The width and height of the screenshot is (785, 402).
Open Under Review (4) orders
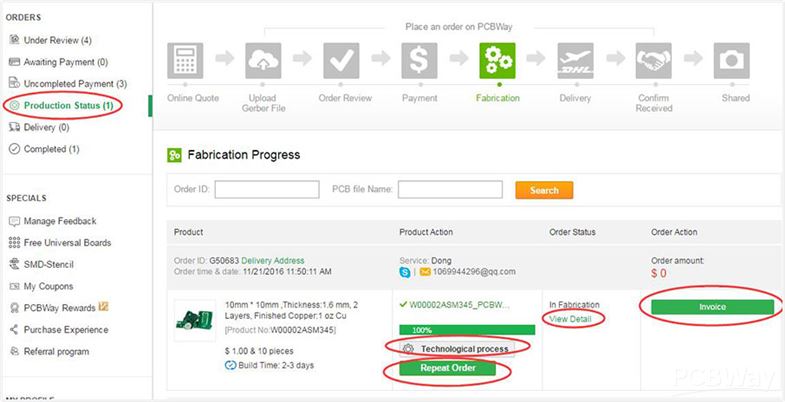(x=58, y=40)
